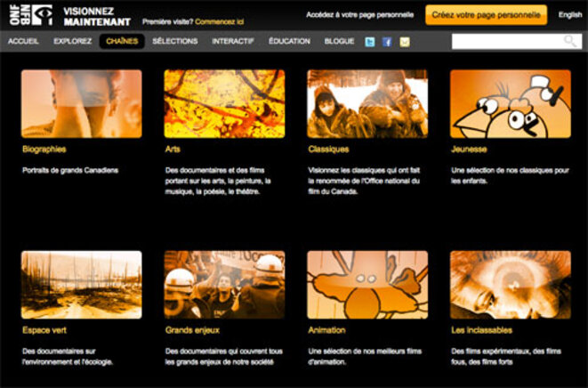Viewport: 588px width, 388px height.
Task: Click the Espace vert title link
Action: coord(45,329)
